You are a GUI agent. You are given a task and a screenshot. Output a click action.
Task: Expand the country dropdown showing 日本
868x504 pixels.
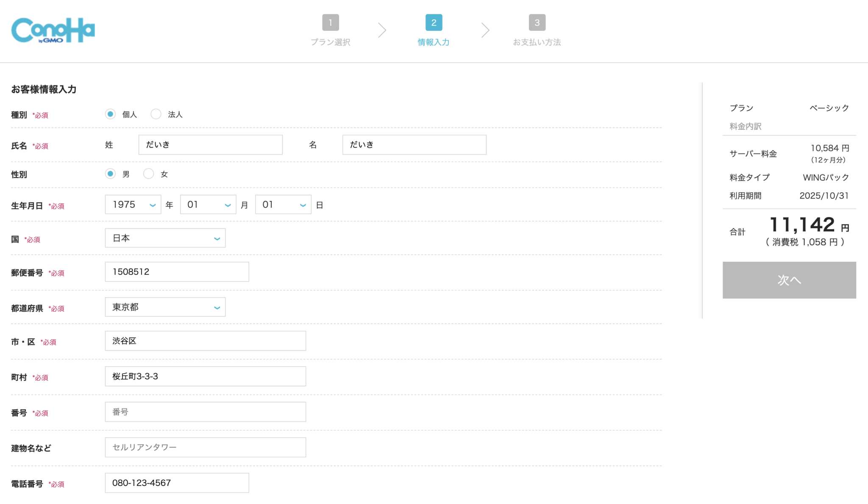point(165,238)
